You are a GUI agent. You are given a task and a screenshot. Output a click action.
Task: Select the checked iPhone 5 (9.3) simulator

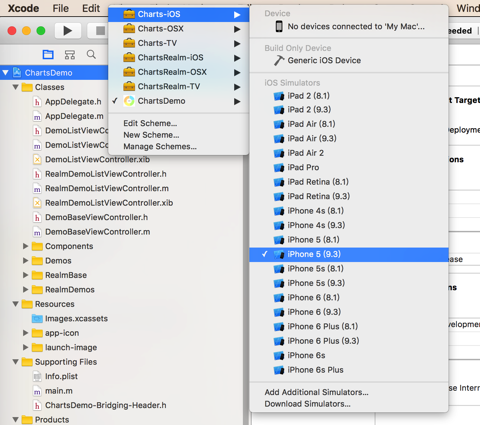click(x=349, y=254)
